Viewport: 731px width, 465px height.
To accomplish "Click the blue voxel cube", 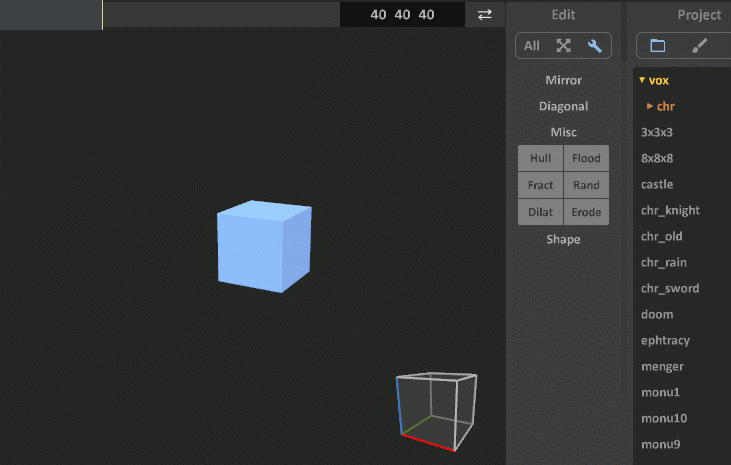I will [x=264, y=246].
